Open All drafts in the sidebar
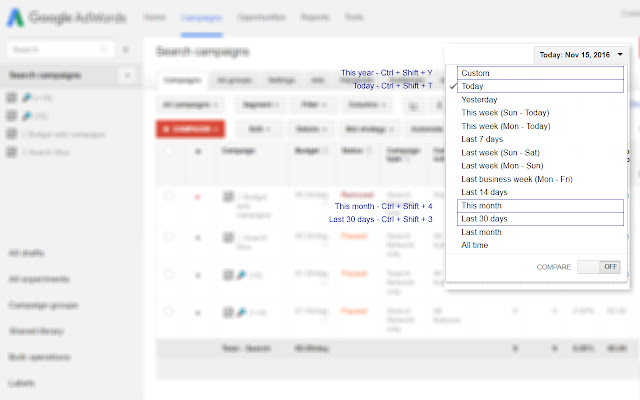The width and height of the screenshot is (640, 400). point(27,253)
